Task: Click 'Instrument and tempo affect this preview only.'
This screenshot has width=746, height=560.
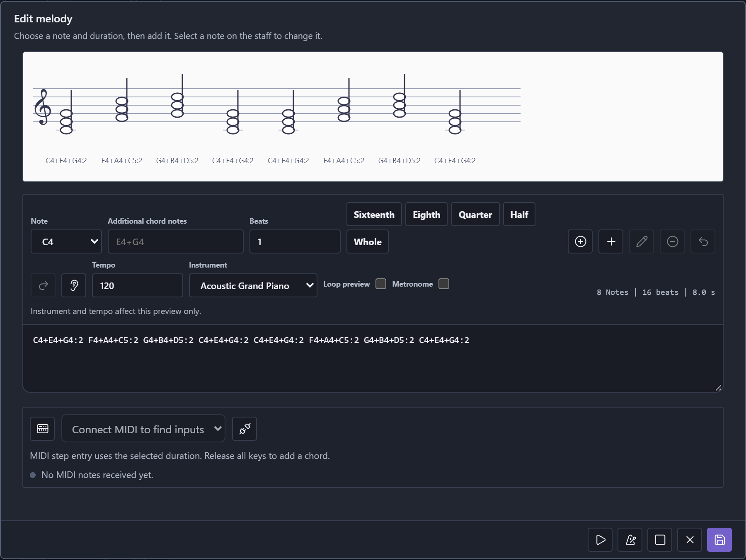Action: tap(116, 311)
